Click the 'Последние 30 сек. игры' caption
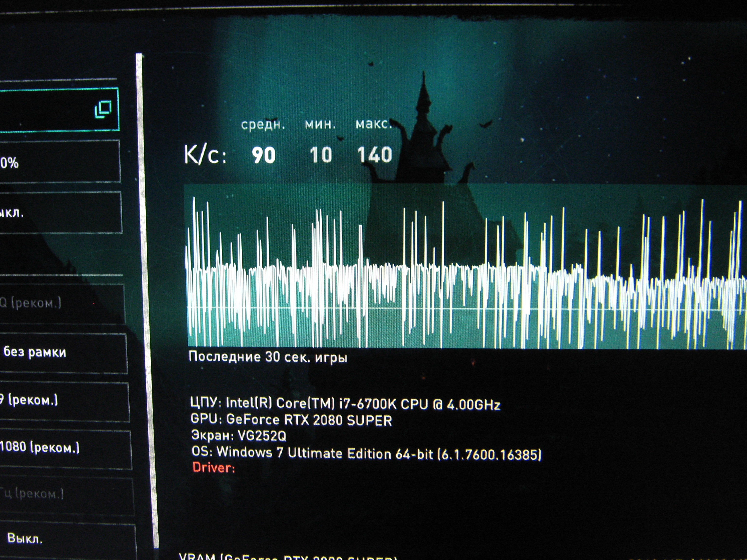747x560 pixels. point(268,357)
